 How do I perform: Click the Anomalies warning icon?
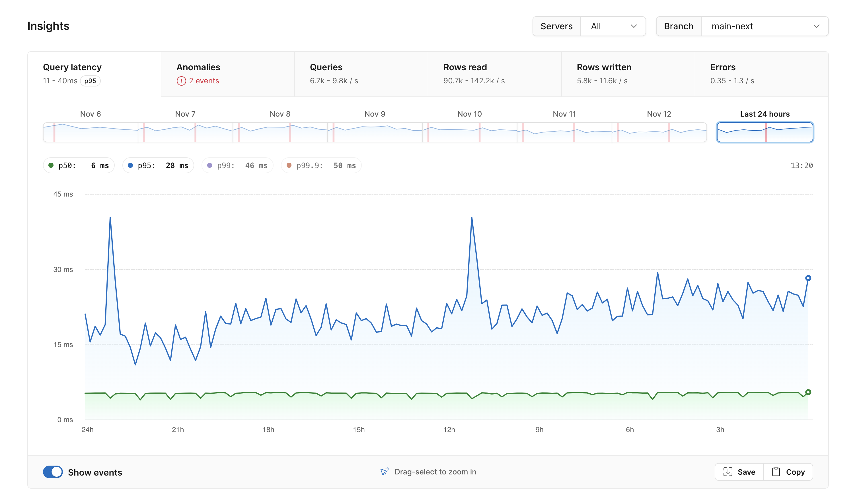(x=181, y=80)
